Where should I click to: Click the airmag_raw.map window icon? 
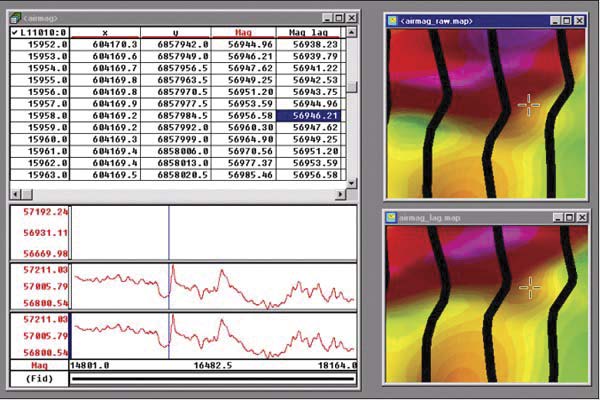click(392, 21)
